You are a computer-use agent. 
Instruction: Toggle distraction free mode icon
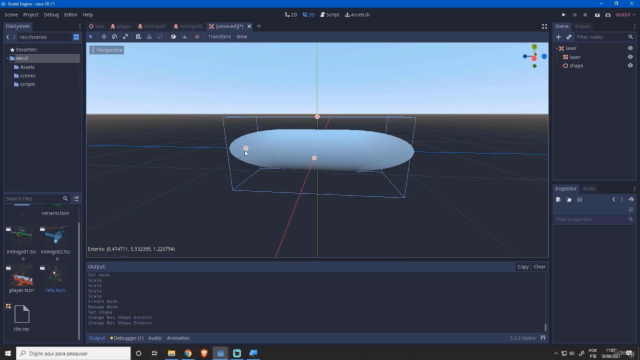[x=544, y=26]
